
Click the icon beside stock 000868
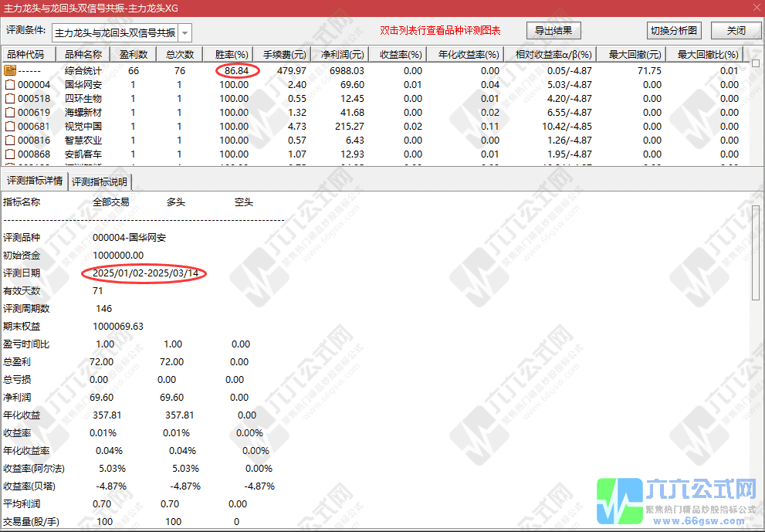pyautogui.click(x=10, y=154)
